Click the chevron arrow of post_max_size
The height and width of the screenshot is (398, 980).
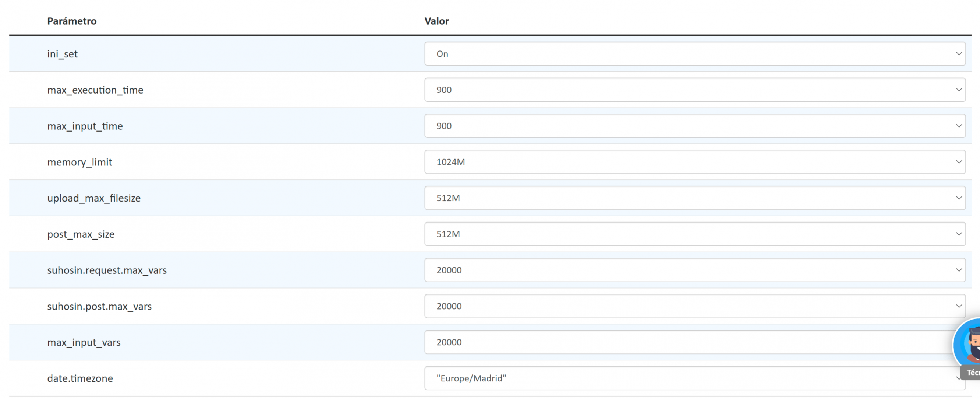pyautogui.click(x=959, y=234)
